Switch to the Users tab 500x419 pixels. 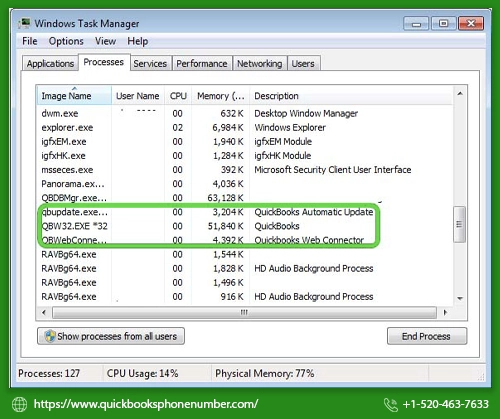pos(303,63)
